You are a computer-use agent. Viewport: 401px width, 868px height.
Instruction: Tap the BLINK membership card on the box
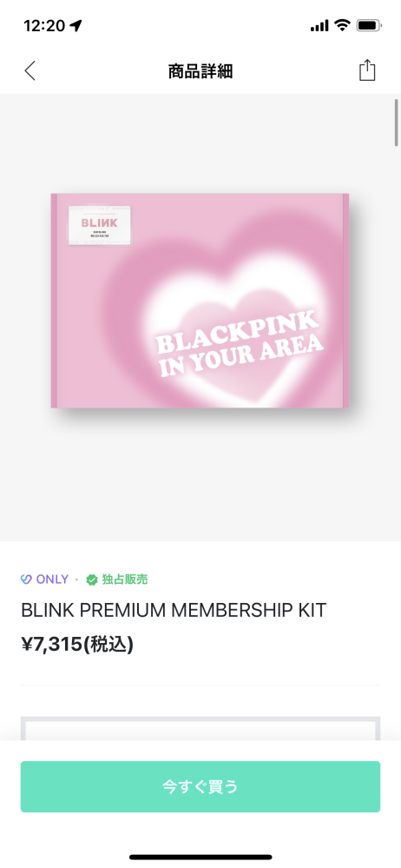pos(100,225)
